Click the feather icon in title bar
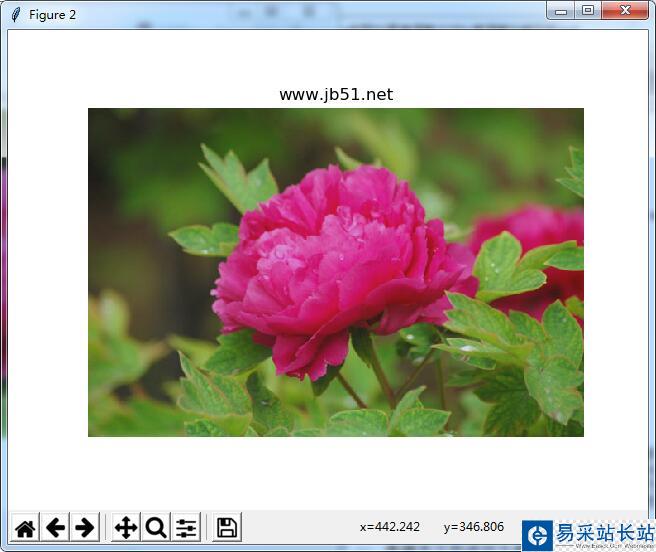The height and width of the screenshot is (552, 656). 16,15
